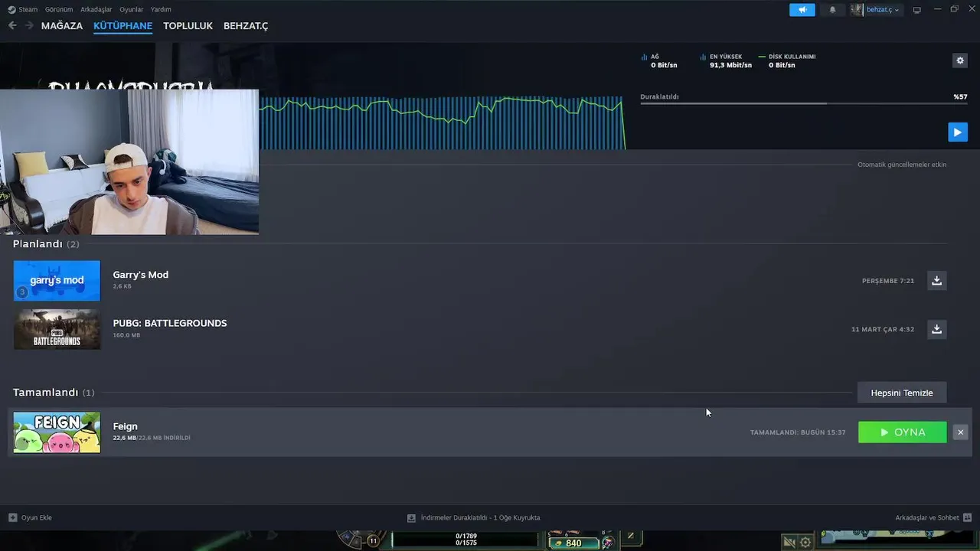Click the AĞ 0 Bit/sn stat
The height and width of the screenshot is (551, 980).
click(659, 61)
